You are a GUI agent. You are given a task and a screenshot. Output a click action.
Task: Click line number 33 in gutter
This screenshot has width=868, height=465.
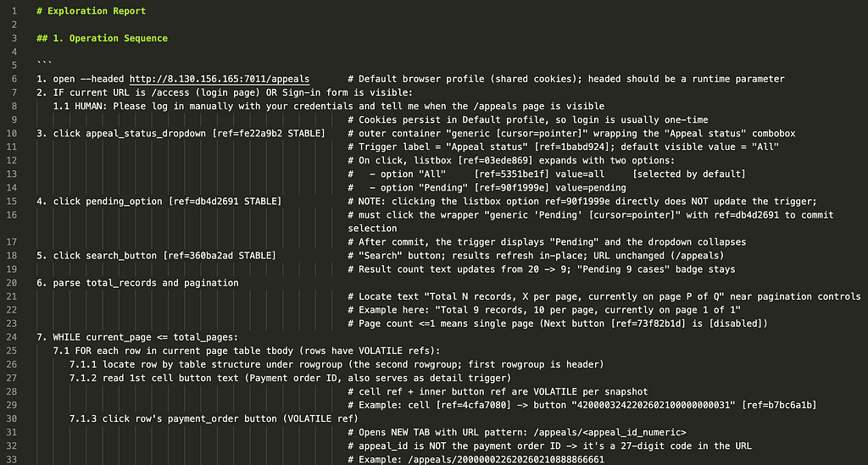click(x=12, y=459)
